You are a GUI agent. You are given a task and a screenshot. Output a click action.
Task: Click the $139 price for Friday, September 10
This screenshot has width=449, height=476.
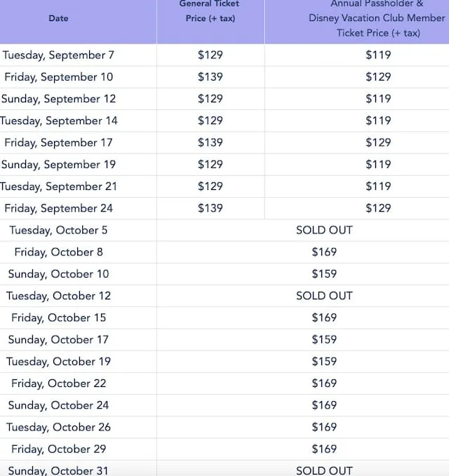point(210,77)
